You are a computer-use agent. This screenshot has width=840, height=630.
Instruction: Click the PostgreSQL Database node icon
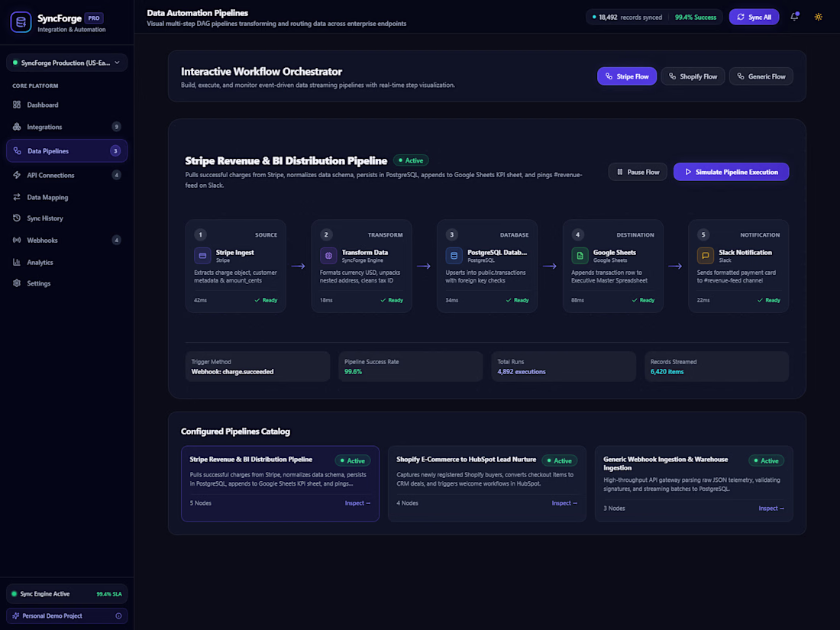[454, 256]
